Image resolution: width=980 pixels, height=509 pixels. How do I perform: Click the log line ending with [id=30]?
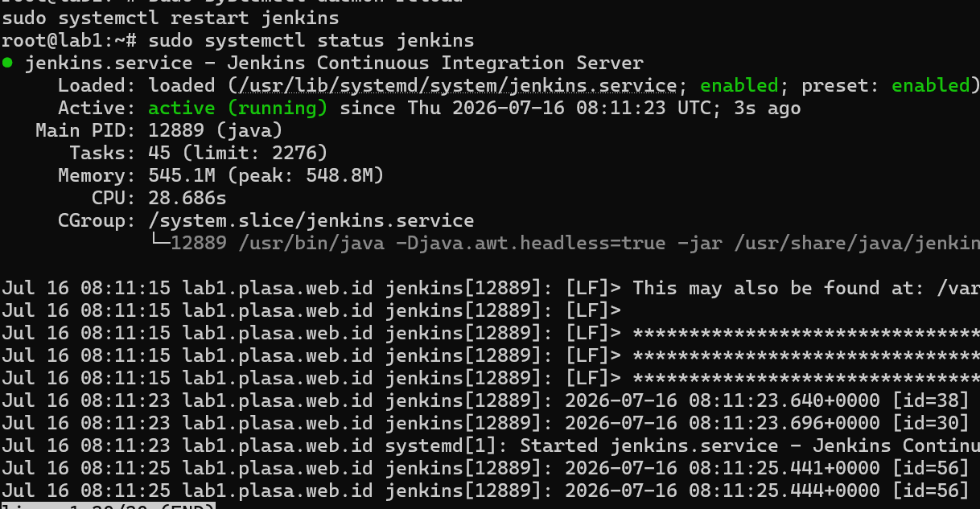click(490, 423)
